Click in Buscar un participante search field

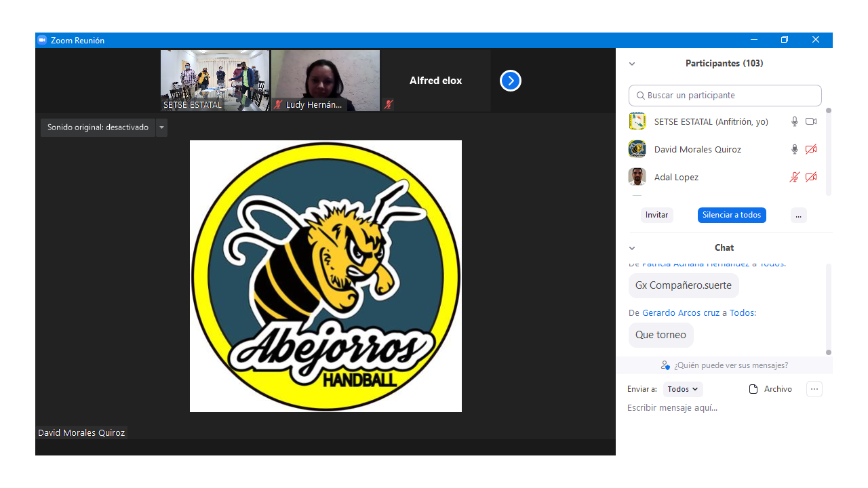pos(725,96)
